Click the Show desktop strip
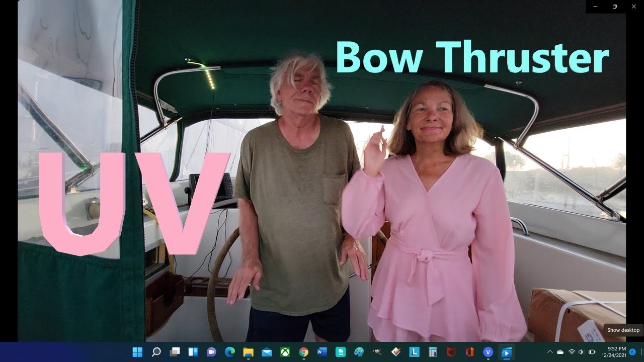Viewport: 644px width, 362px height. point(642,352)
